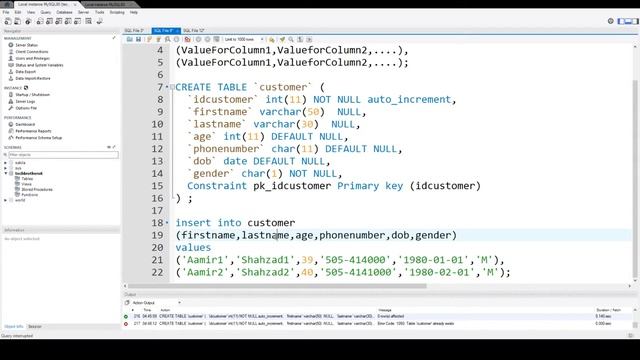Execute statement under cursor icon
640x360 pixels.
(x=158, y=40)
